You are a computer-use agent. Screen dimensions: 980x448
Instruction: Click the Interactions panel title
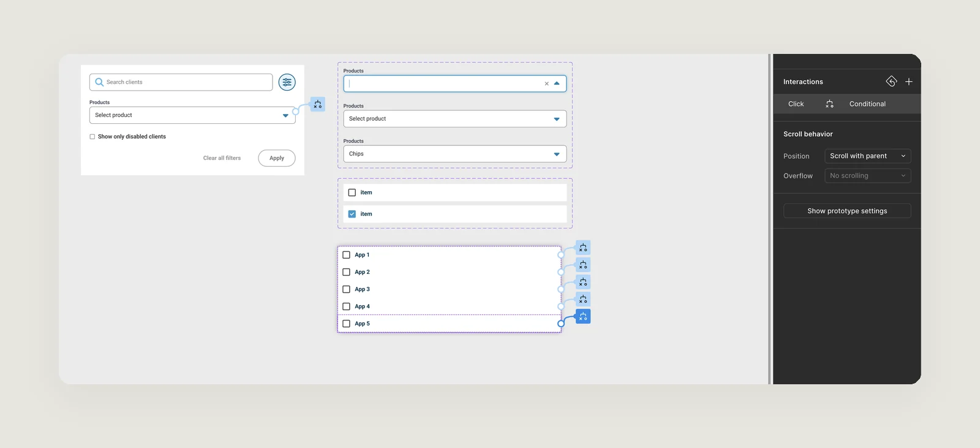pyautogui.click(x=803, y=82)
